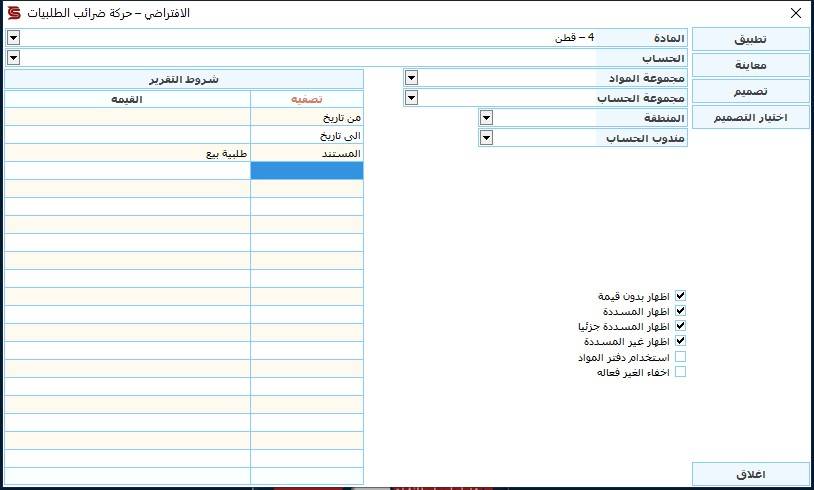Image resolution: width=814 pixels, height=490 pixels.
Task: Click the مجموعة الحساب input field
Action: coord(507,98)
